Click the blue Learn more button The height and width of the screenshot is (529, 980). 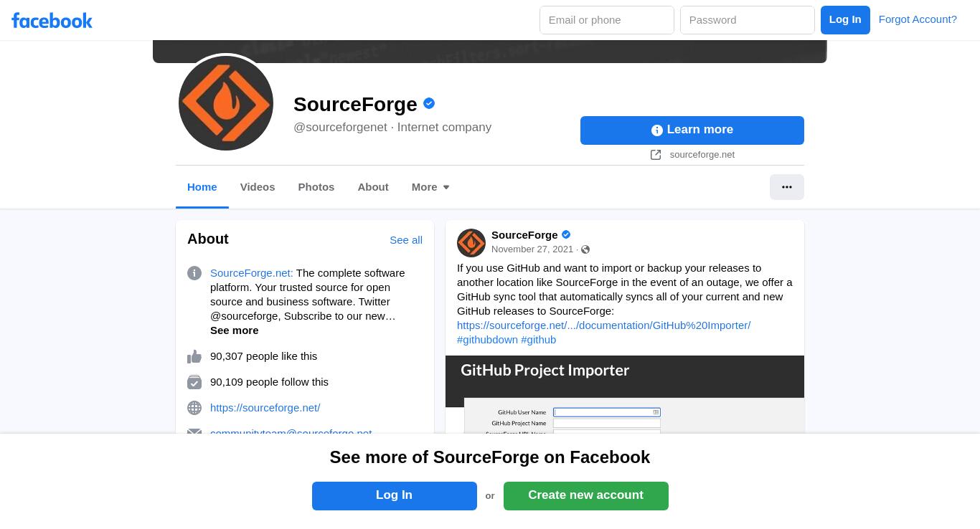click(692, 130)
